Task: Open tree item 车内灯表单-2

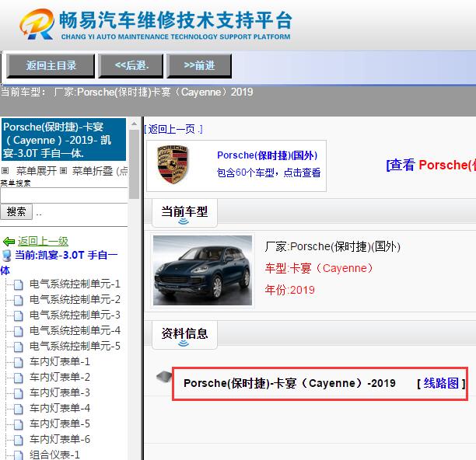Action: pos(60,377)
